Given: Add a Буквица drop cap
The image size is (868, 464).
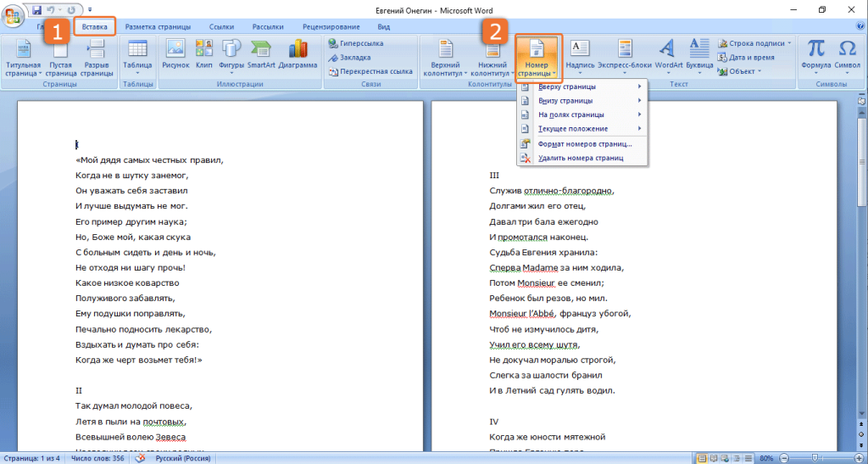Looking at the screenshot, I should pos(699,57).
